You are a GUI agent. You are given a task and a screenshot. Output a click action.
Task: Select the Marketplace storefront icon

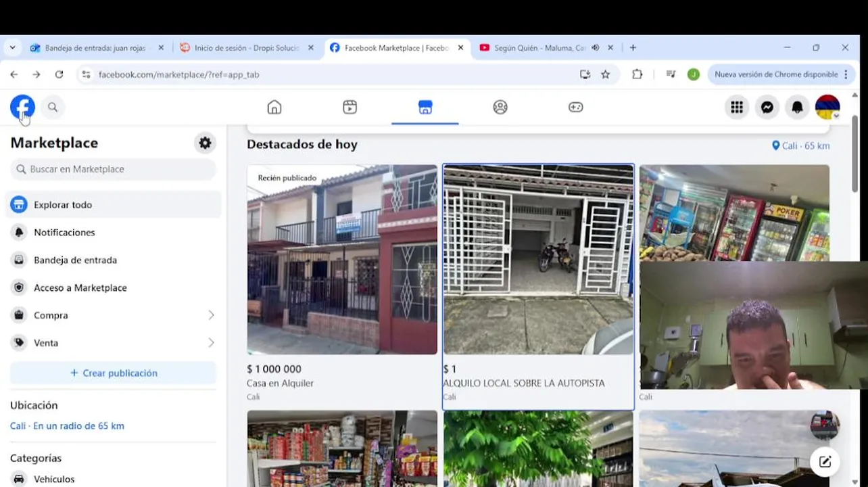[425, 107]
